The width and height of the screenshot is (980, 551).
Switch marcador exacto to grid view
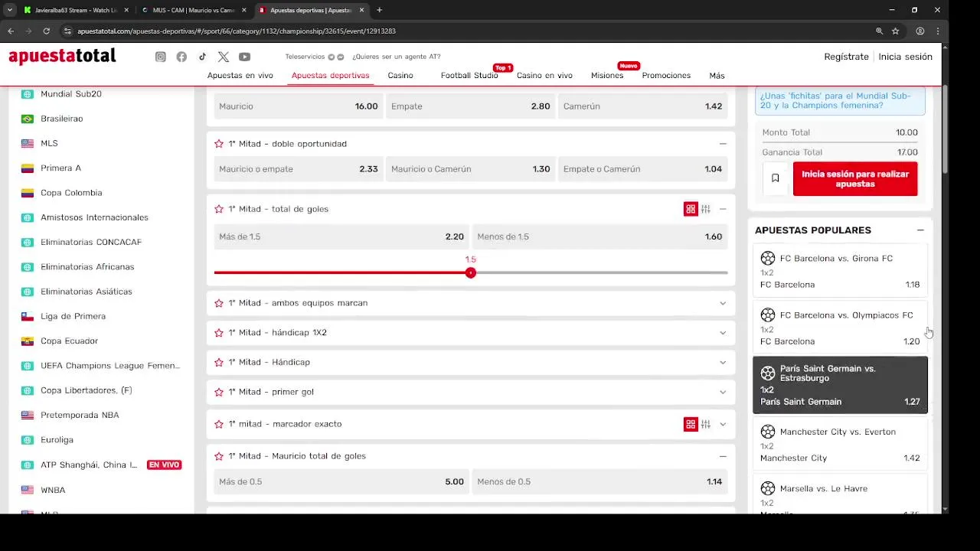point(691,424)
